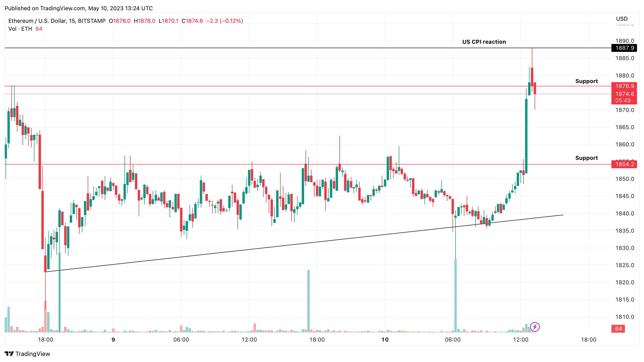Screen dimensions: 644x362
Task: Click the first 06:00 time axis label
Action: click(x=181, y=340)
